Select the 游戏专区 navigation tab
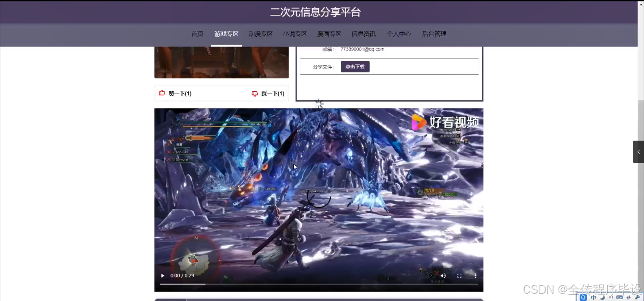Viewport: 644px width, 301px height. 226,34
